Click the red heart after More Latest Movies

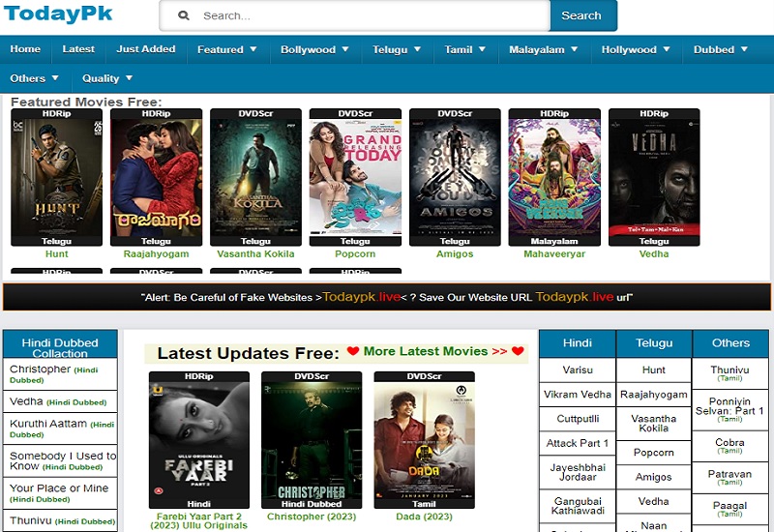[x=518, y=351]
